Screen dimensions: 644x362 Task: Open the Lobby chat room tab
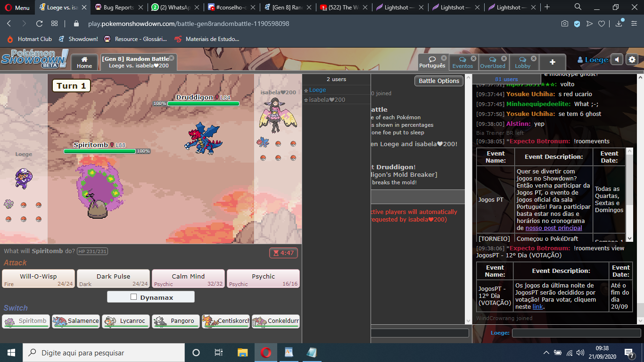point(522,62)
